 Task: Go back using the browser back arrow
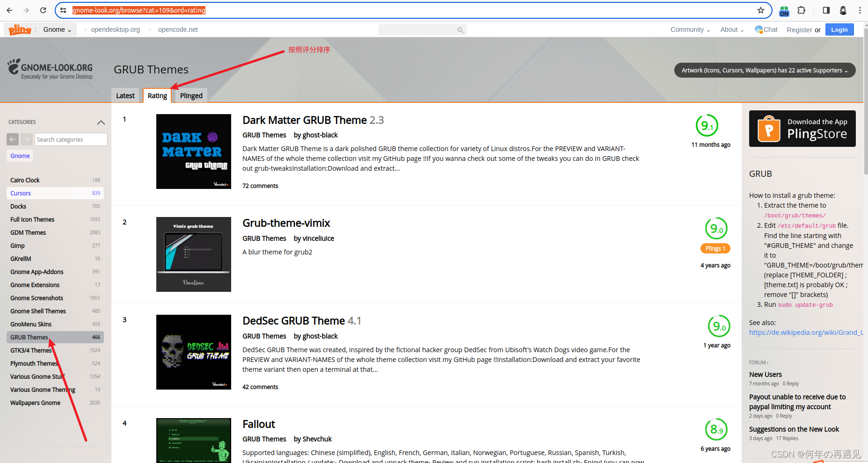point(9,10)
